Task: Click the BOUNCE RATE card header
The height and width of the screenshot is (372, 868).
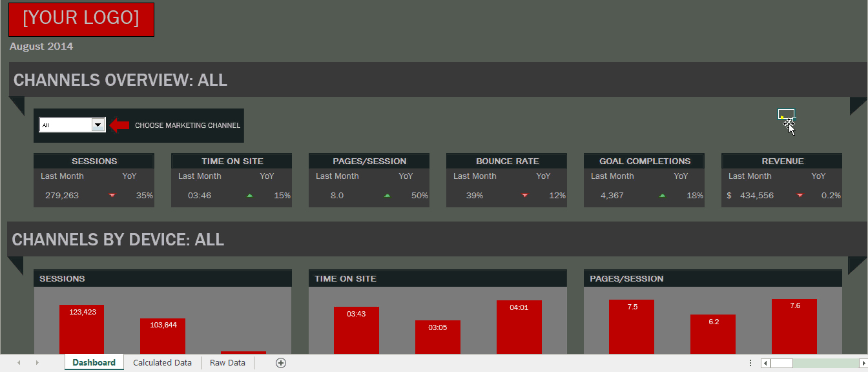Action: [x=506, y=161]
